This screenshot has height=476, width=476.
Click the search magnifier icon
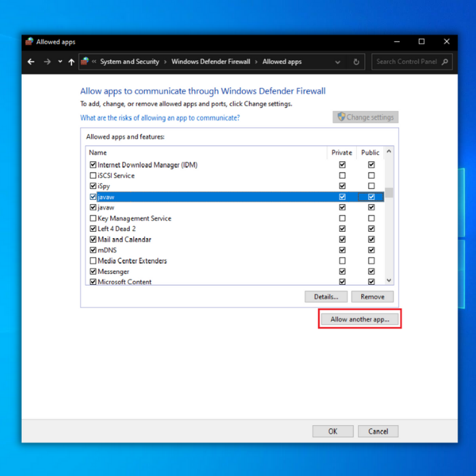[445, 62]
